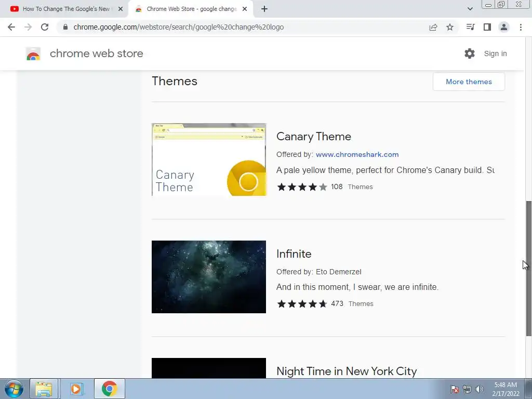Click the 'Themes' category under Canary Theme
Screen dimensions: 532x399
coord(361,187)
